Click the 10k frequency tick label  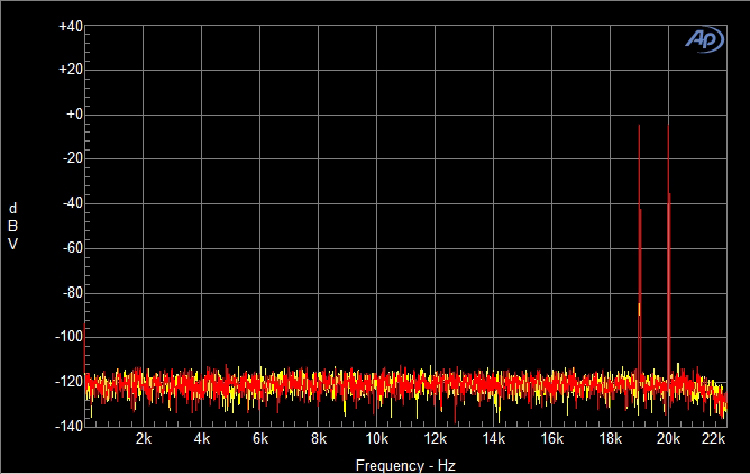click(377, 439)
